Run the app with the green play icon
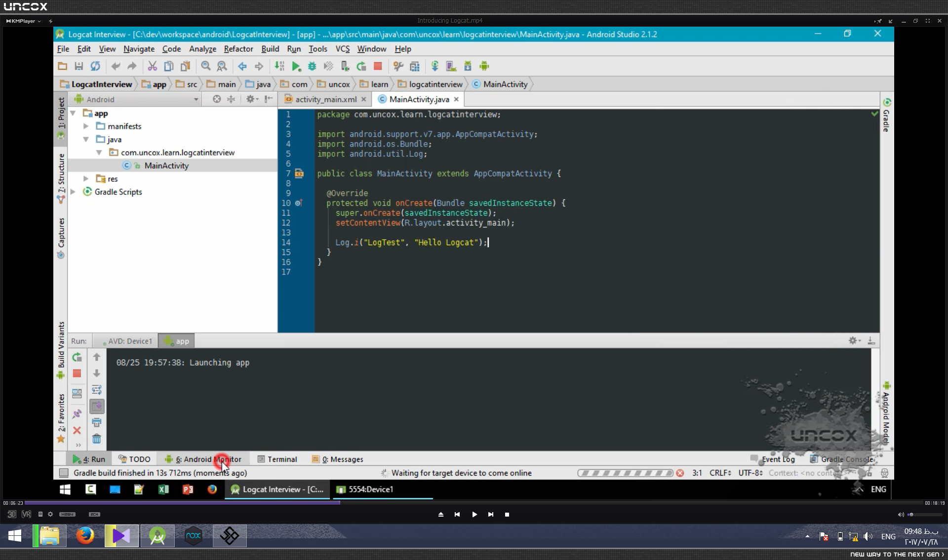The image size is (948, 560). pyautogui.click(x=296, y=66)
